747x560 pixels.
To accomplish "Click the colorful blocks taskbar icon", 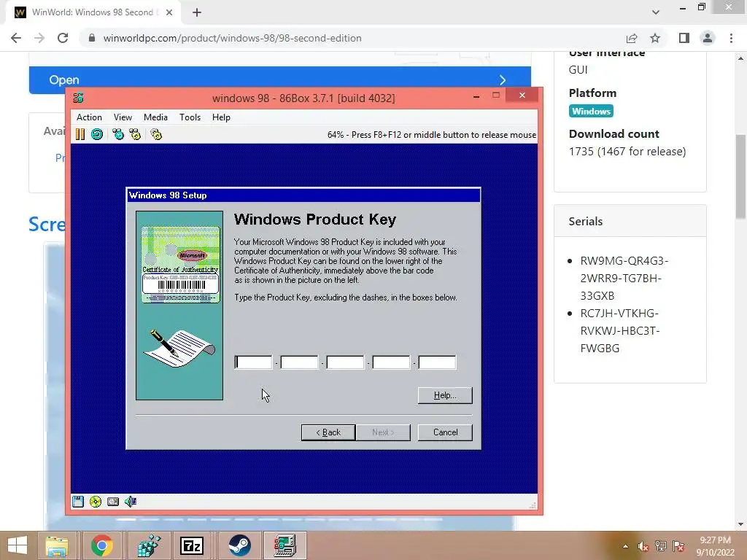I will [x=149, y=545].
